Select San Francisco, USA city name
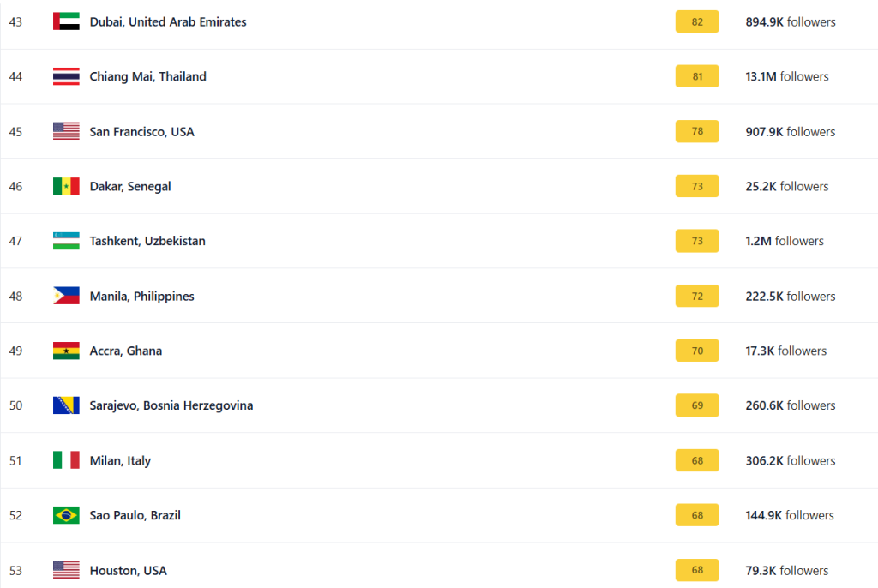This screenshot has width=878, height=588. [x=141, y=132]
